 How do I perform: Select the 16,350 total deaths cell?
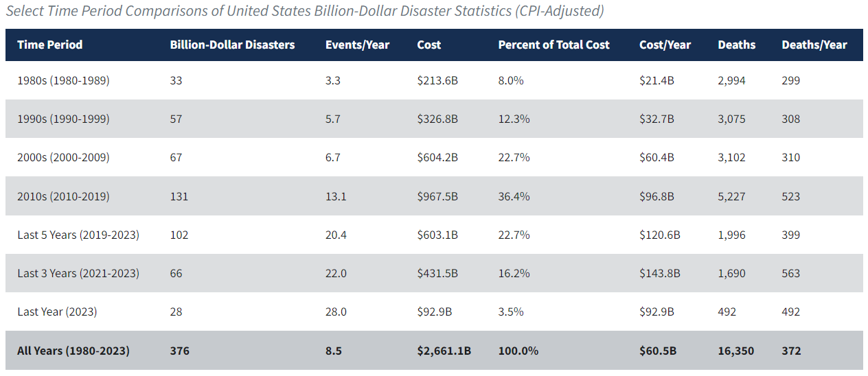735,351
